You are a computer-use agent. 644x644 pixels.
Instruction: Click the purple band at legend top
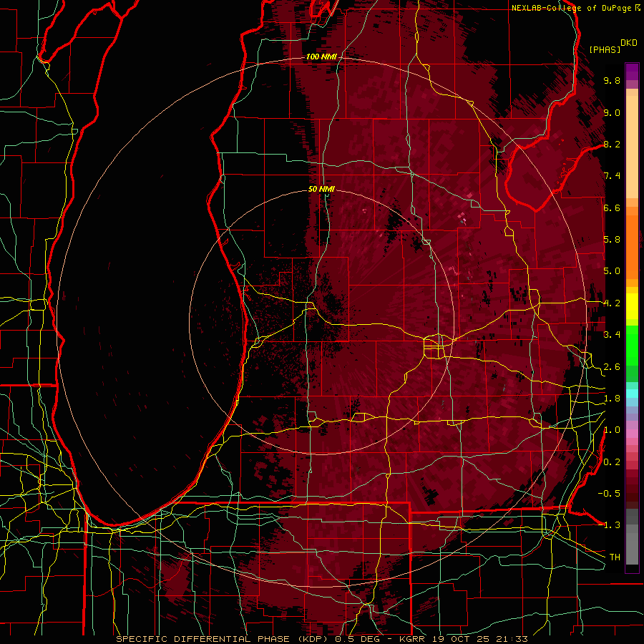point(632,72)
